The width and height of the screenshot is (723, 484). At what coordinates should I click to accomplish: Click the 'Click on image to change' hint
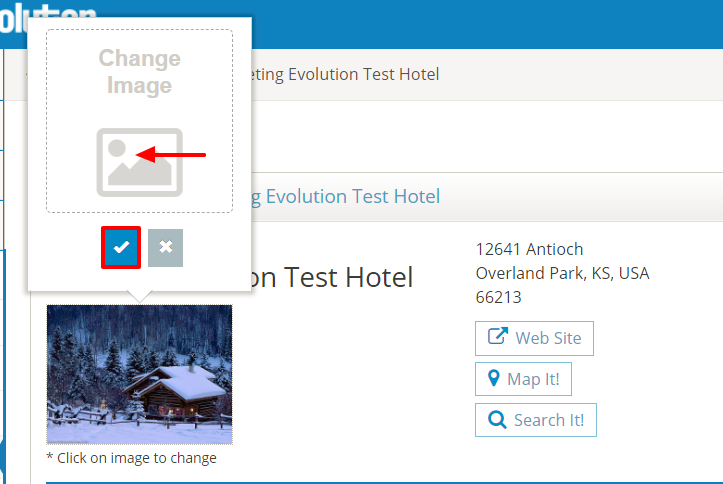131,458
